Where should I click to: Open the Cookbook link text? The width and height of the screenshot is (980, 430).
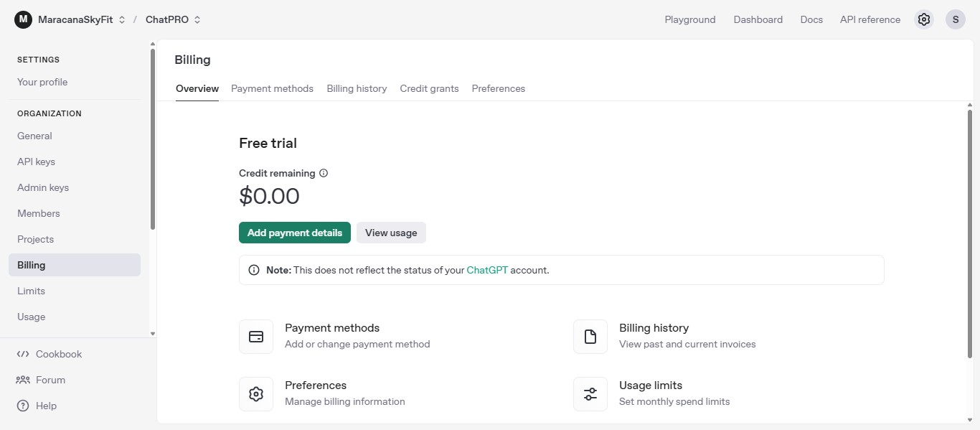59,354
